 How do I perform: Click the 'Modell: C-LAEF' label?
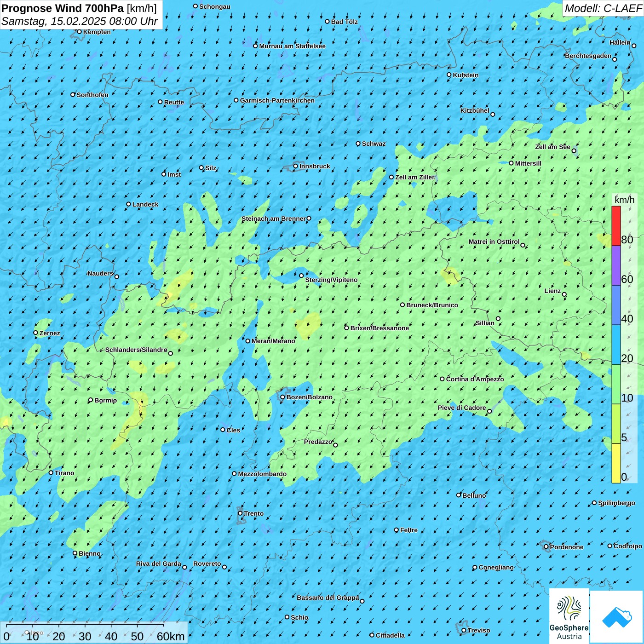click(x=603, y=8)
